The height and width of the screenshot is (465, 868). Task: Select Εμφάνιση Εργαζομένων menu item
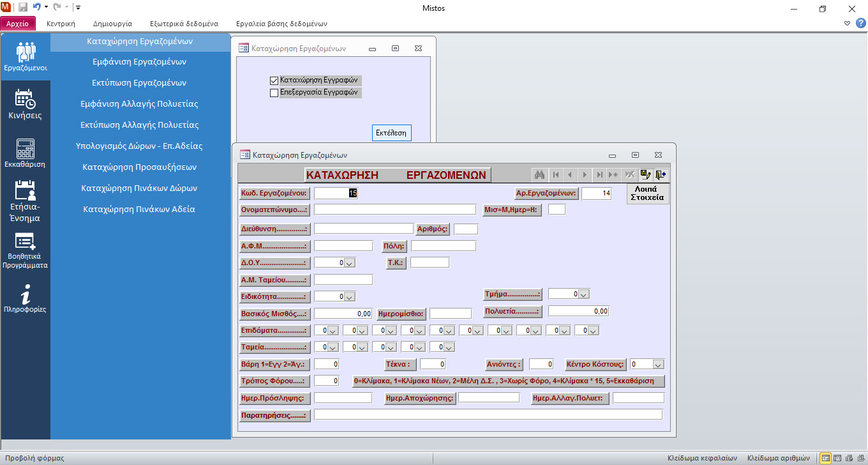[x=139, y=62]
